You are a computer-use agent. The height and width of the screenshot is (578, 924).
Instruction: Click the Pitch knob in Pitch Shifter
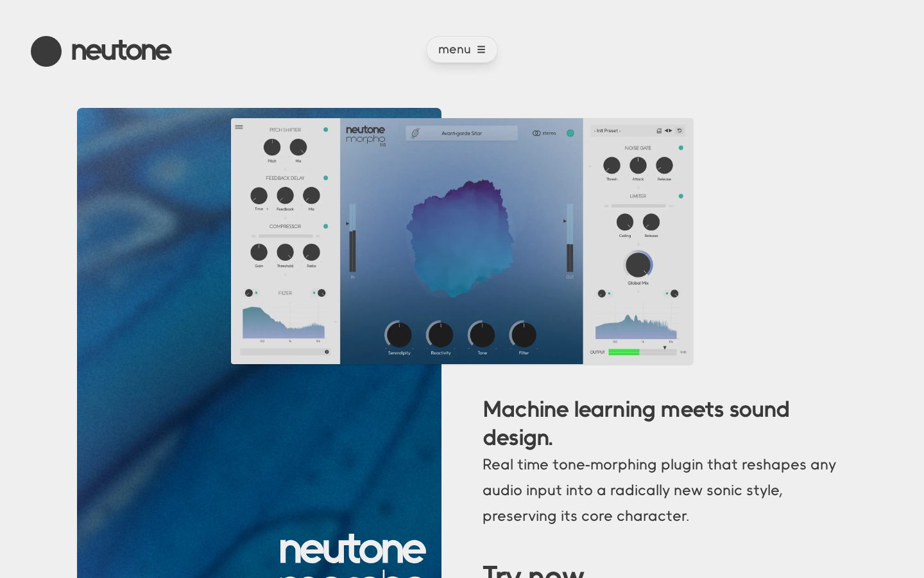[x=272, y=147]
